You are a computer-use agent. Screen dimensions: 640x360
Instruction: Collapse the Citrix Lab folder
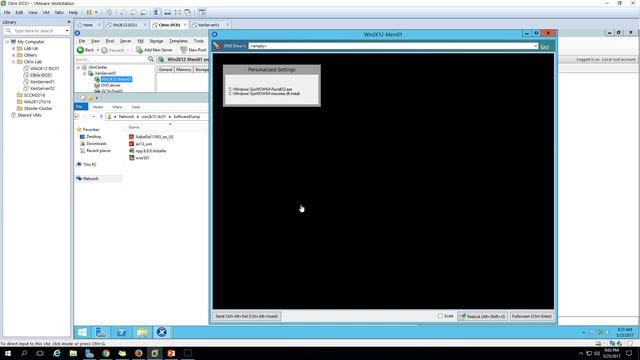[13, 62]
